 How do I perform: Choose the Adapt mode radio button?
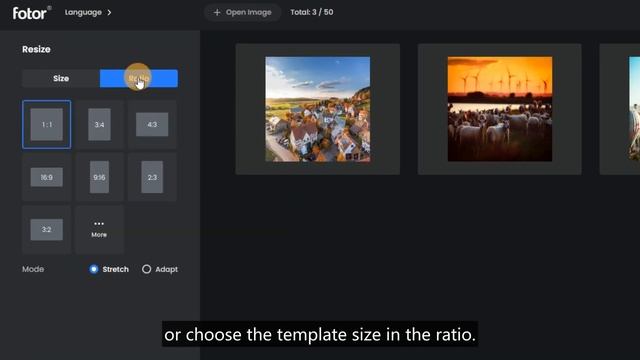click(x=147, y=269)
